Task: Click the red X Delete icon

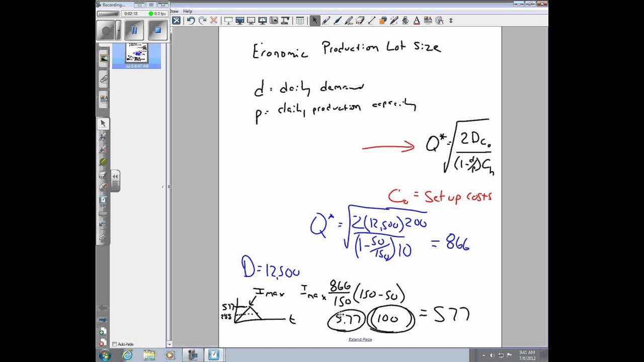Action: point(214,21)
